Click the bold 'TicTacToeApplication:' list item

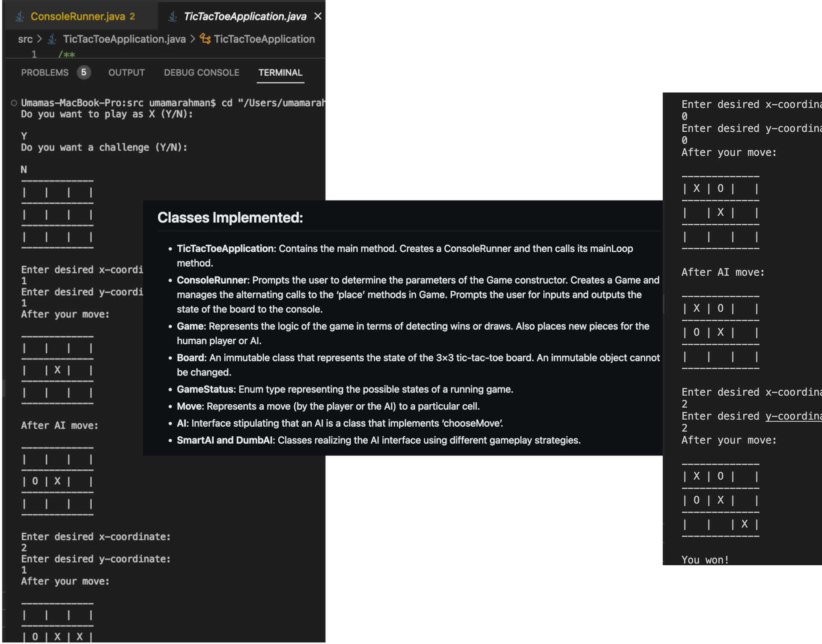[226, 249]
